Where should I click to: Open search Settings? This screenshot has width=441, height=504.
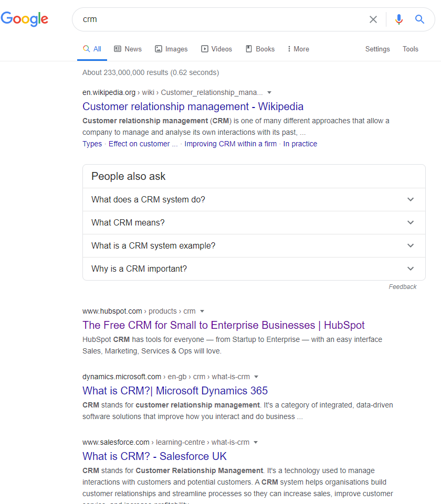tap(377, 49)
